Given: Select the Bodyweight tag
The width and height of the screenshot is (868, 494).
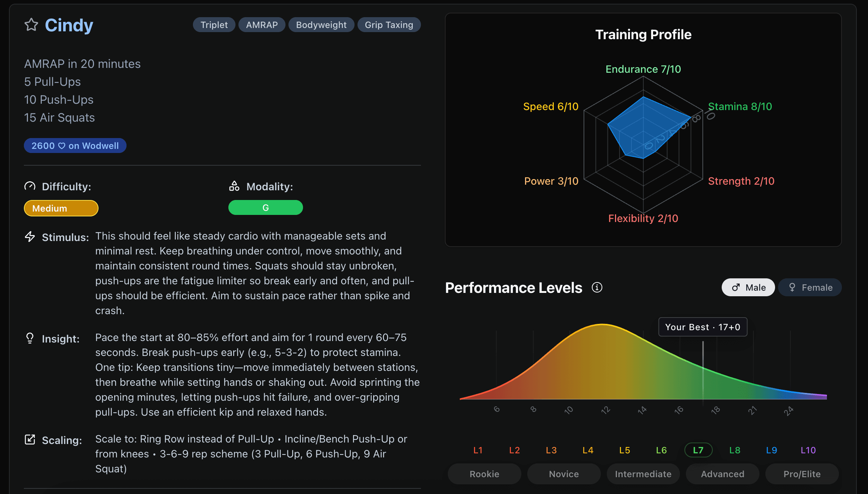Looking at the screenshot, I should pos(321,25).
